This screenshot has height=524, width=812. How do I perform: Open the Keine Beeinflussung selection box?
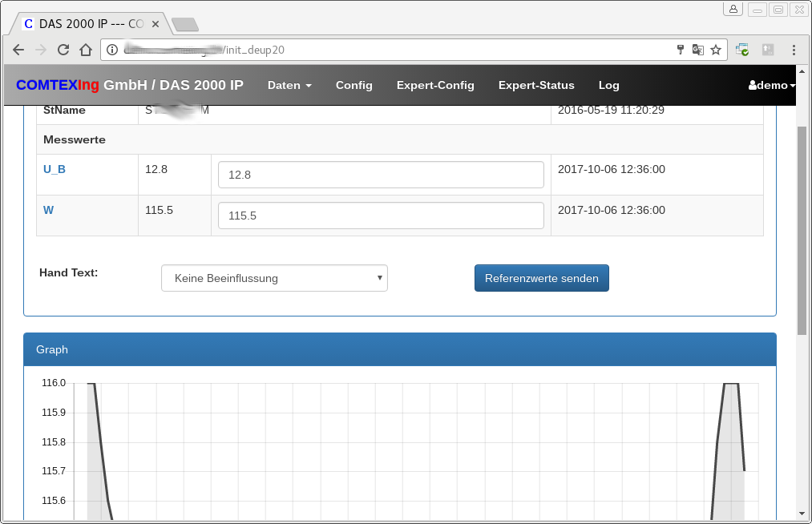point(274,277)
